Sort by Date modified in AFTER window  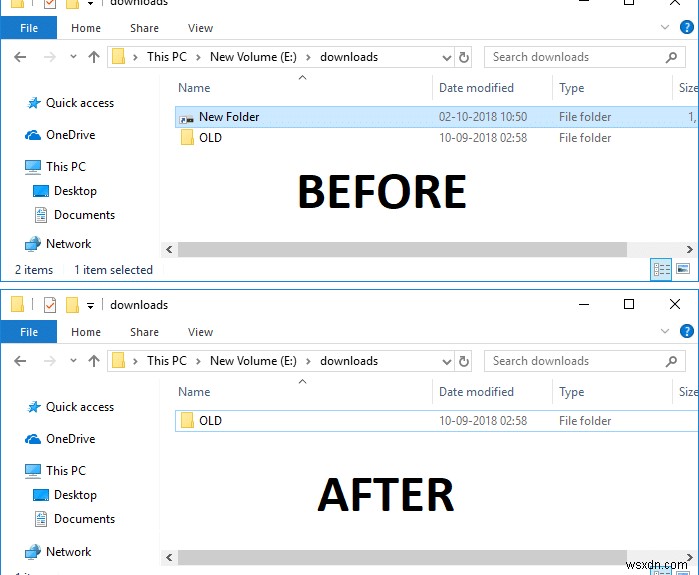[x=476, y=392]
